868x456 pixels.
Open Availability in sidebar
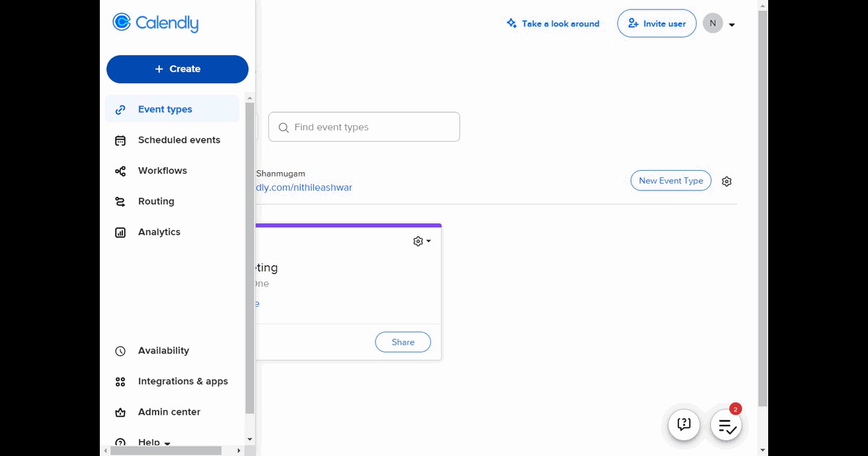click(x=172, y=350)
